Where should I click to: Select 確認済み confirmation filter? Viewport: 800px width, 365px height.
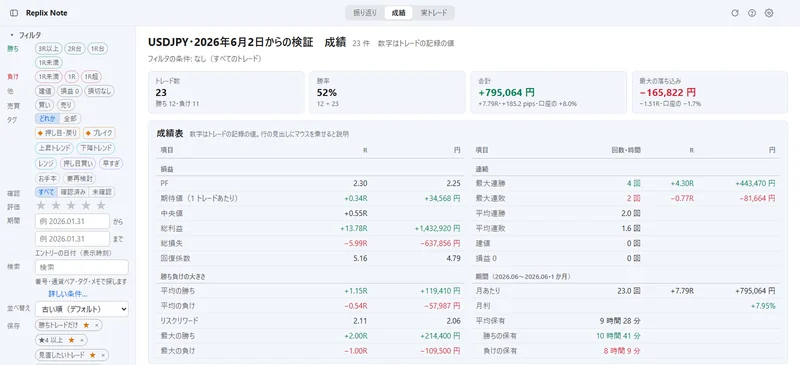(x=72, y=192)
